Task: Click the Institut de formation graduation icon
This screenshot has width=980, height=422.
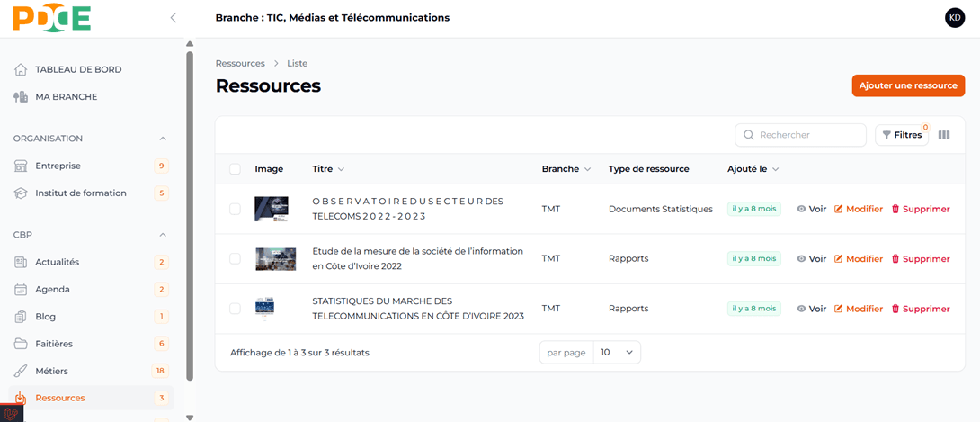Action: [21, 193]
